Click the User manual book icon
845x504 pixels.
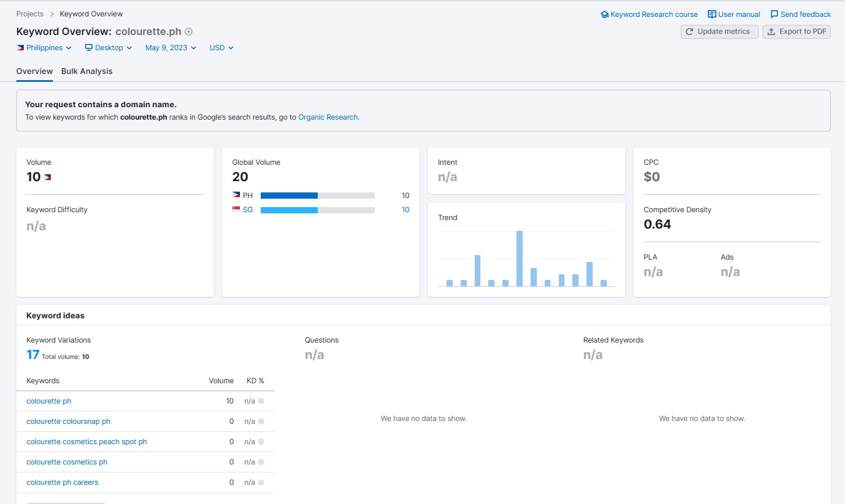(712, 14)
